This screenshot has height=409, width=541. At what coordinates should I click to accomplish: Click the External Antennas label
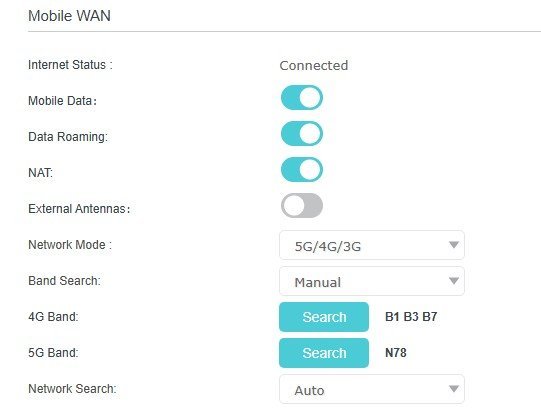coord(79,209)
